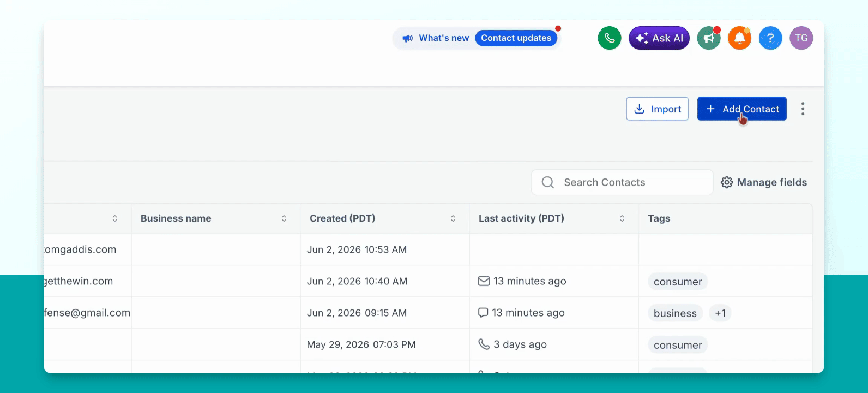Select the getthewin.com email cell
Screen dimensions: 868x393
87,281
